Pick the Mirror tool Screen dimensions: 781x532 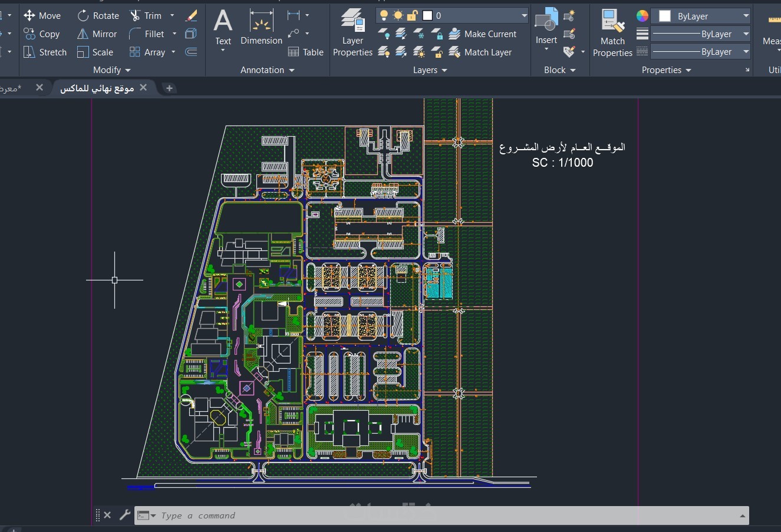(x=97, y=34)
